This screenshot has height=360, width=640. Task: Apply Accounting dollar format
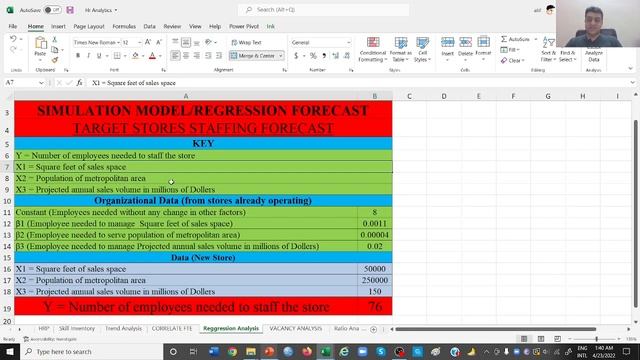[296, 56]
